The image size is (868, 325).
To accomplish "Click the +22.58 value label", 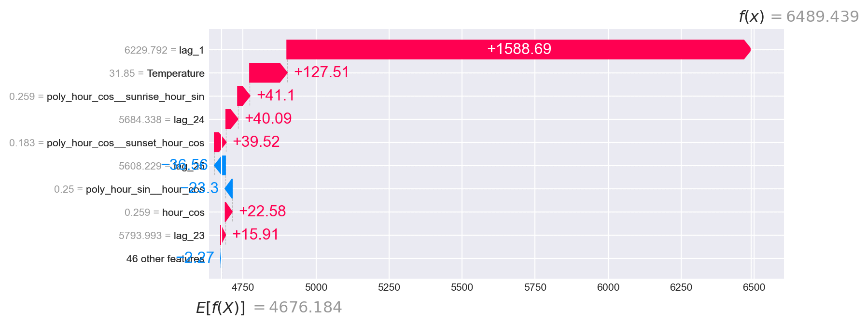I will 262,212.
